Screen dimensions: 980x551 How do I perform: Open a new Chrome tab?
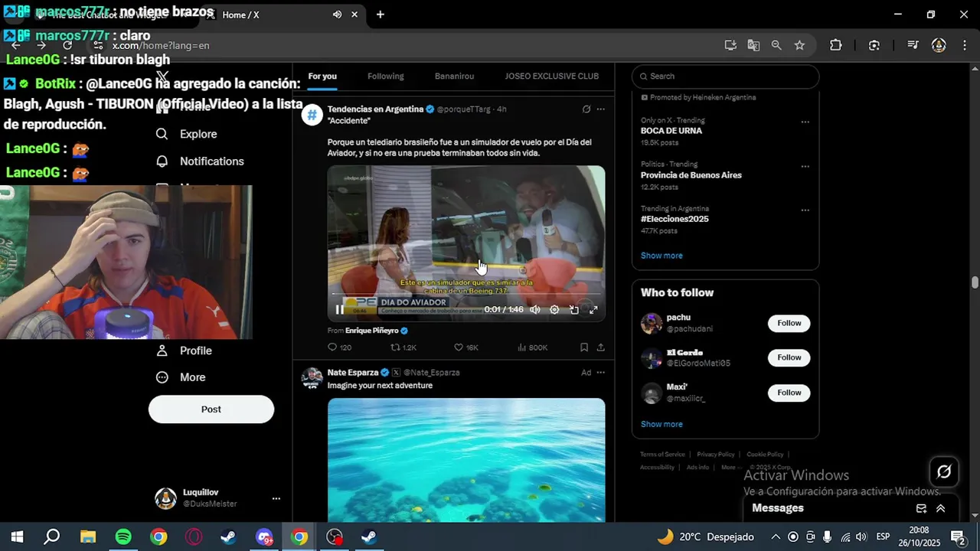[x=380, y=15]
